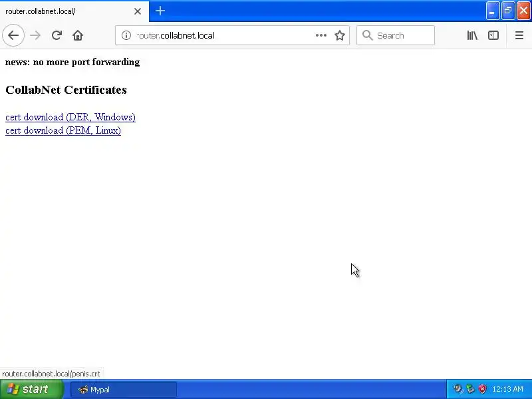Click the red security shield tray icon
Screen dimensions: 532x399
[x=482, y=389]
